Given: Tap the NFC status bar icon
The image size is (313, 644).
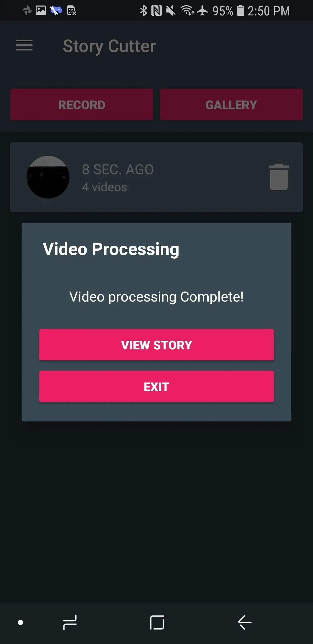Looking at the screenshot, I should [x=157, y=11].
